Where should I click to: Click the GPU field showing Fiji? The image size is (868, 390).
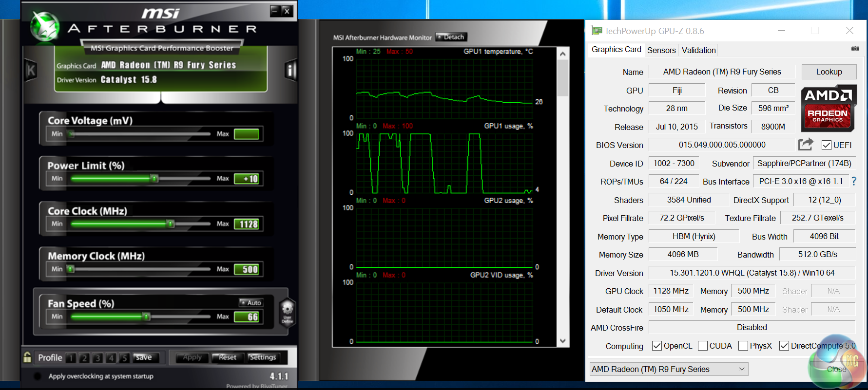click(x=677, y=90)
